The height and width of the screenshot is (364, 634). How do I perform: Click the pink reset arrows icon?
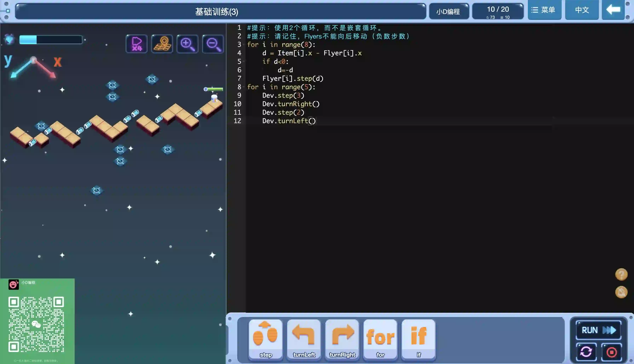coord(586,352)
